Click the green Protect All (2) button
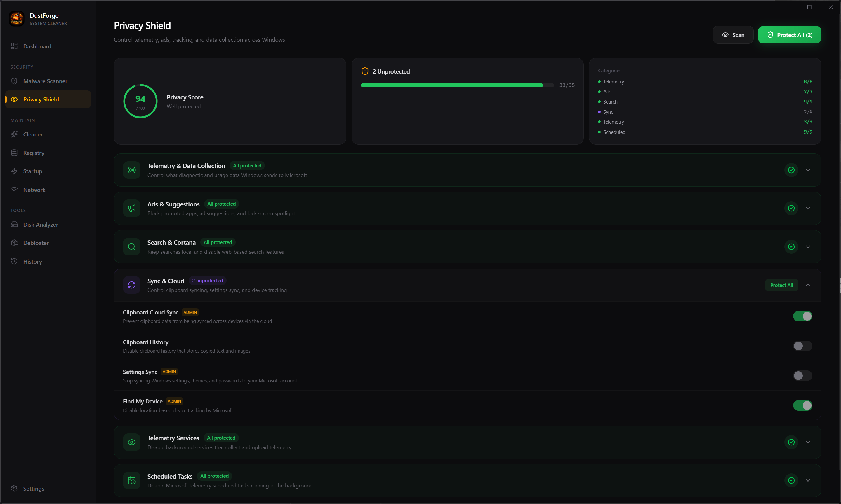 coord(789,35)
